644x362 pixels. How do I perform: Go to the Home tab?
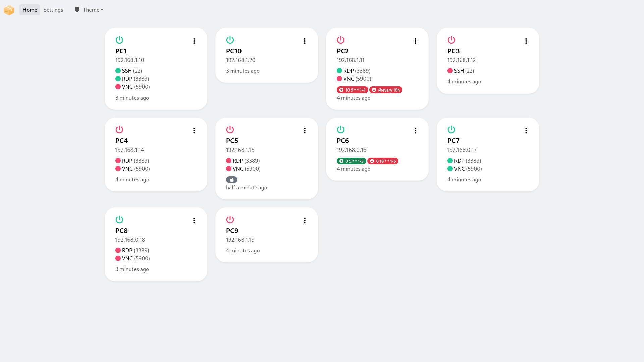point(30,10)
